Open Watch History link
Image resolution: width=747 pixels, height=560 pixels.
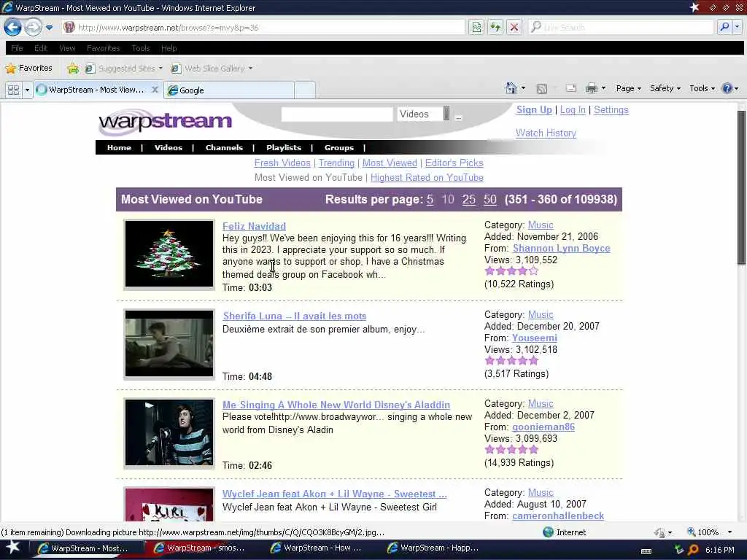[x=546, y=133]
